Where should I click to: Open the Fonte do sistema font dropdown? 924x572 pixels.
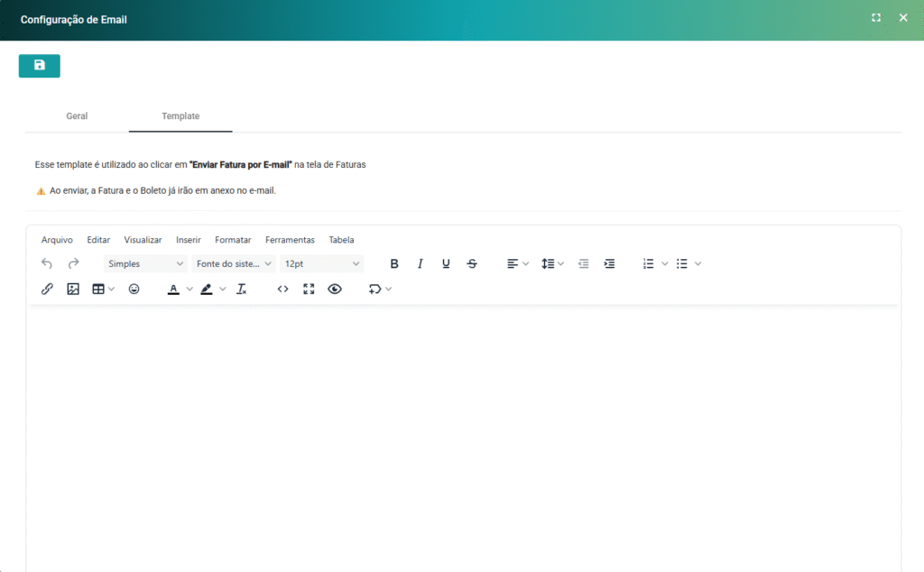[233, 263]
